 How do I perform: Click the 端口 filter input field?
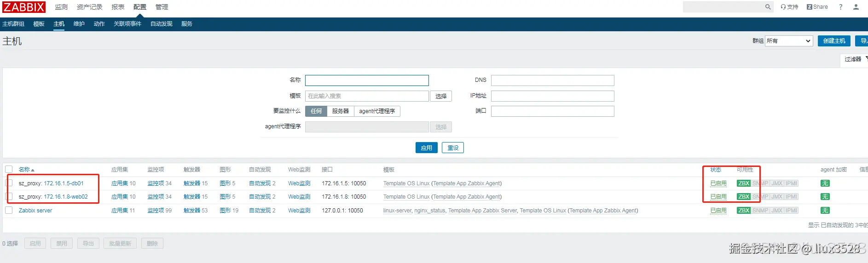point(552,111)
